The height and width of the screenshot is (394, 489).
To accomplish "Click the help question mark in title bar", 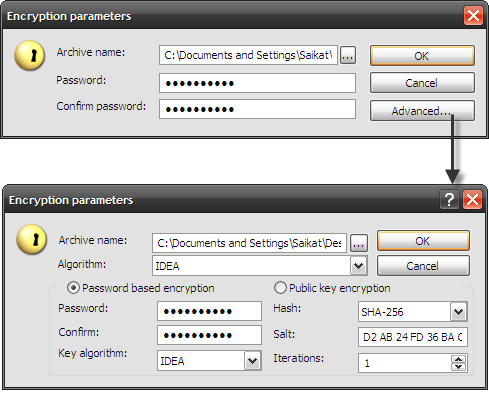I will click(x=449, y=200).
